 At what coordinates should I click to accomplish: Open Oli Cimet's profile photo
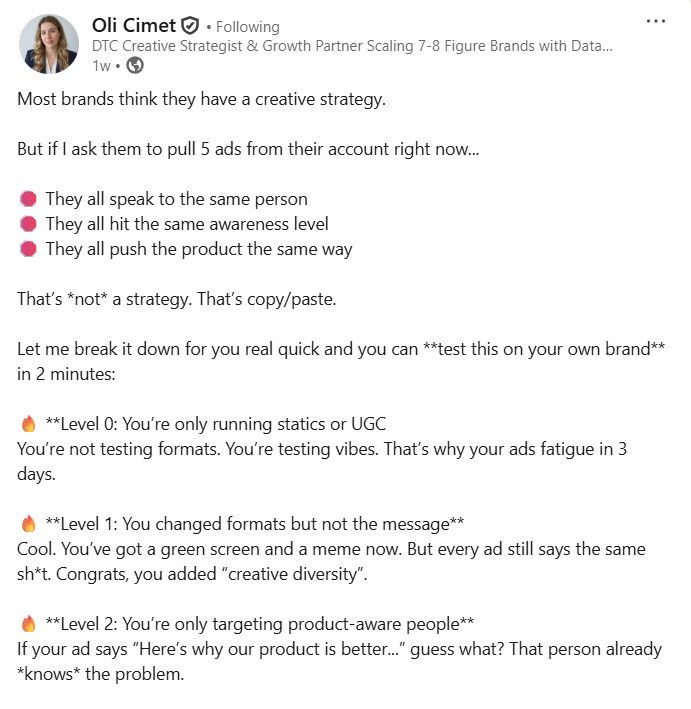48,44
